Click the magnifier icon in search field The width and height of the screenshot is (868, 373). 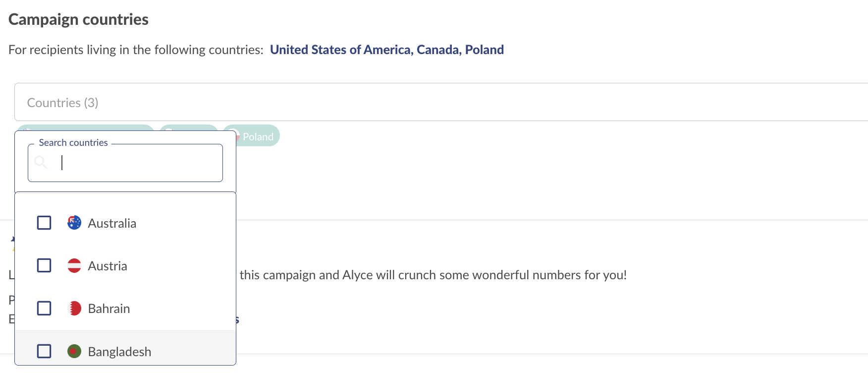[41, 162]
